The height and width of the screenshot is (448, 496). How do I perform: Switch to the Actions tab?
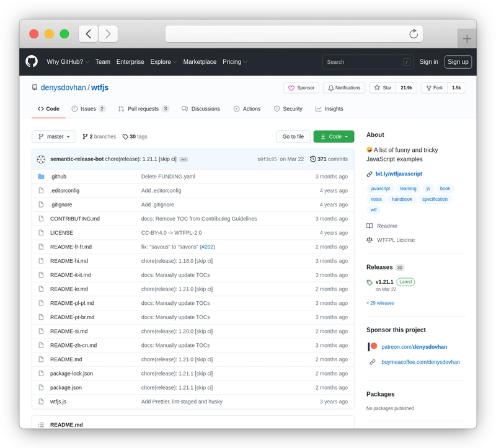click(x=247, y=109)
